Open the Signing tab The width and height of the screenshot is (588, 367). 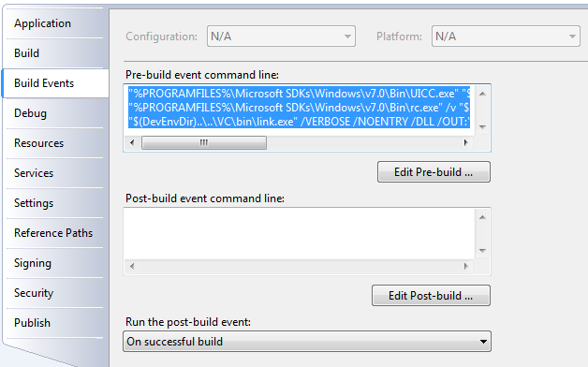point(54,263)
